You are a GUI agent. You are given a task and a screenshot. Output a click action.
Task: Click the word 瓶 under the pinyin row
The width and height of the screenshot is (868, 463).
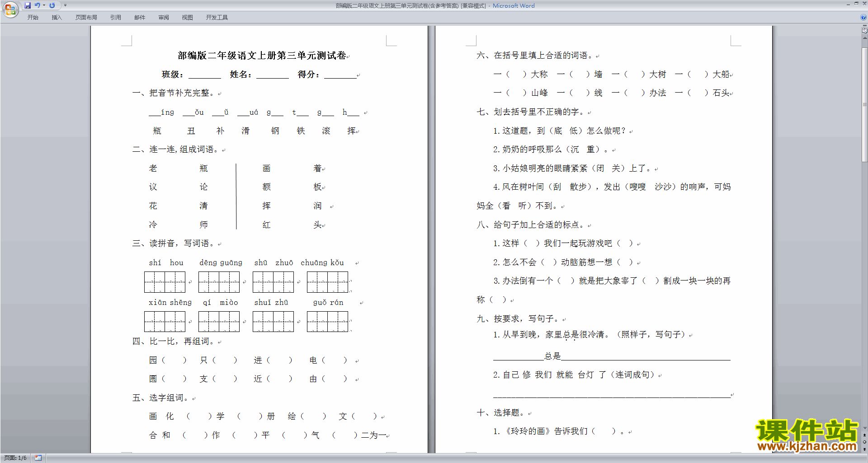pyautogui.click(x=157, y=131)
